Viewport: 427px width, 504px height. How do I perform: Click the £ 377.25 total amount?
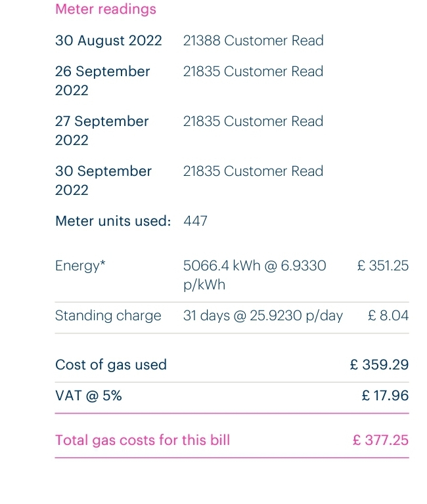380,440
